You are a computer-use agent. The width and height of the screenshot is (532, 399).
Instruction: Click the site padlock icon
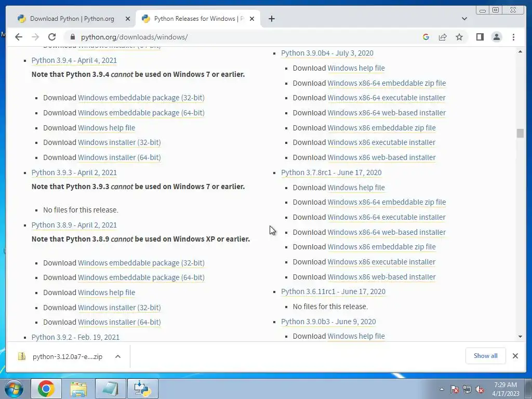pyautogui.click(x=72, y=37)
